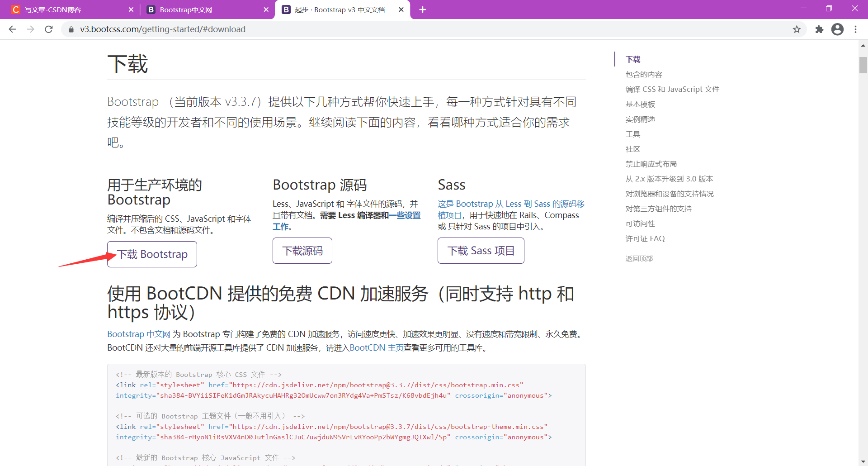Bookmark this page with the star icon
Image resolution: width=868 pixels, height=466 pixels.
tap(797, 29)
